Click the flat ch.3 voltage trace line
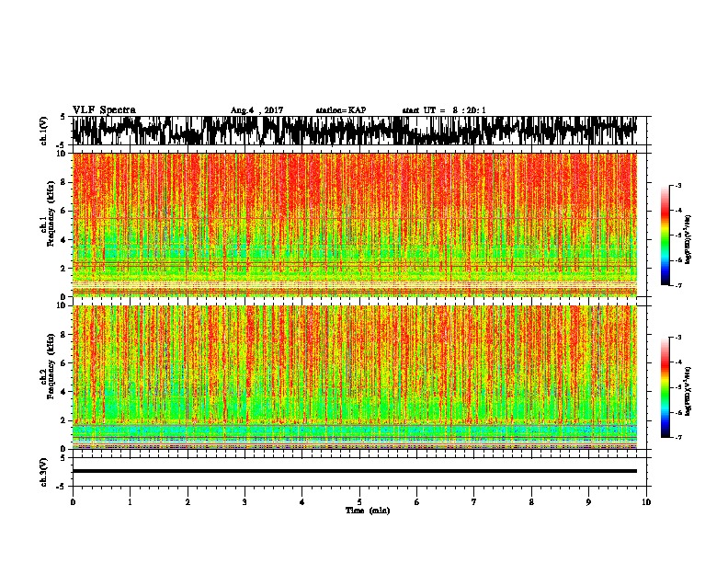Viewport: 728px width, 563px height. click(354, 471)
